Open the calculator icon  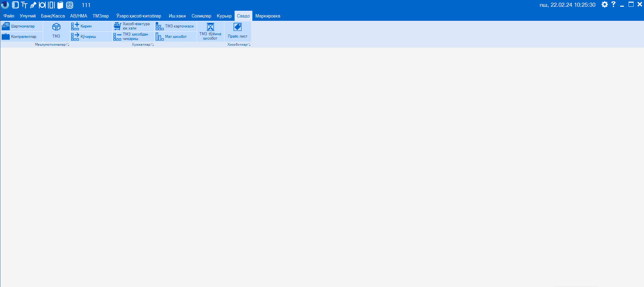coord(69,5)
